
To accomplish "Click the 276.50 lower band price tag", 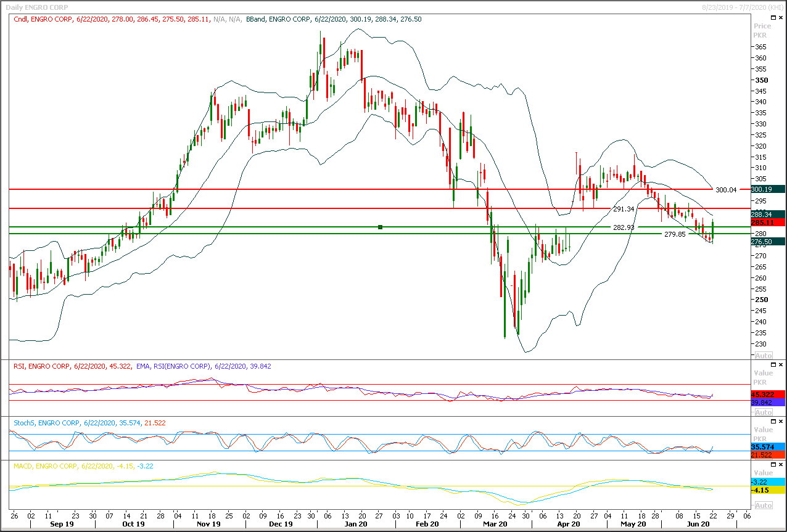I will [x=768, y=242].
